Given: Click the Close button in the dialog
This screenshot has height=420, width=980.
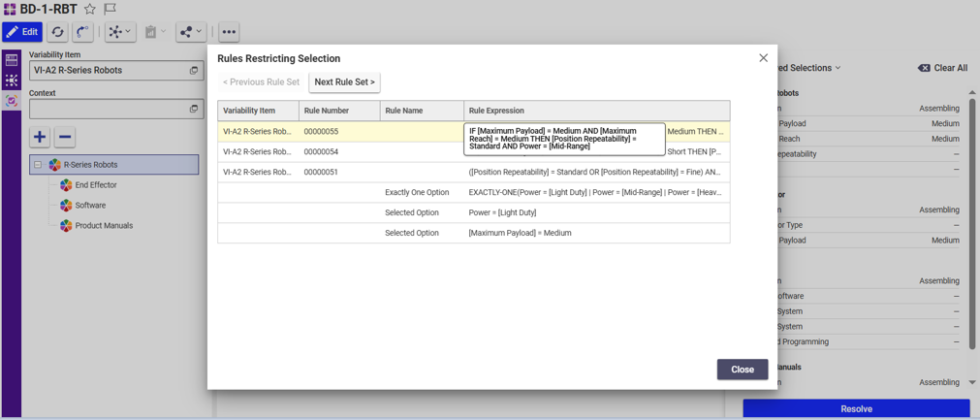Looking at the screenshot, I should pyautogui.click(x=743, y=370).
